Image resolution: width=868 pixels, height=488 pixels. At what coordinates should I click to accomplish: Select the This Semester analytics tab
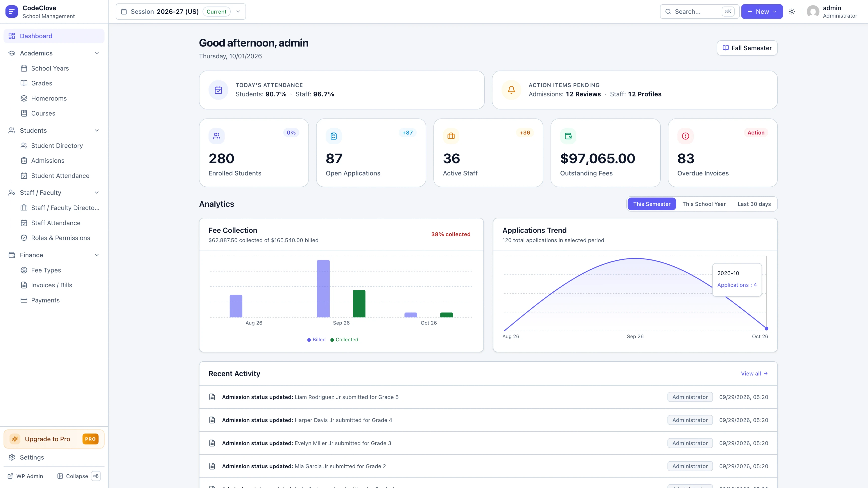pyautogui.click(x=652, y=204)
